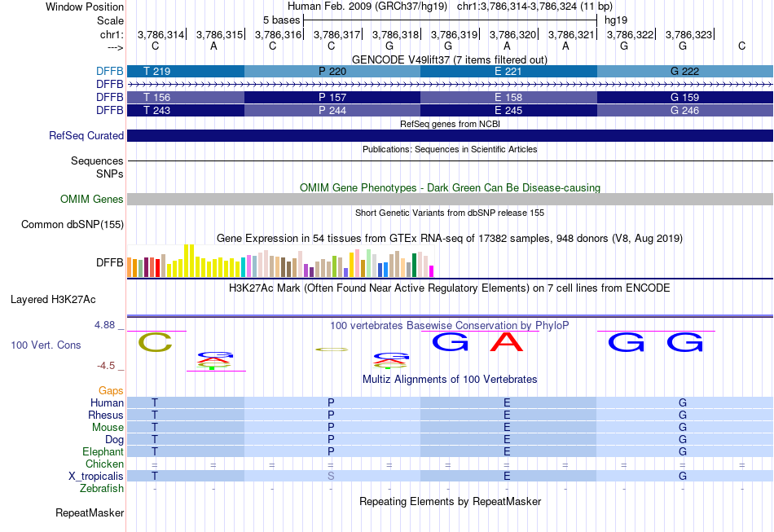Viewport: 774px width, 532px height.
Task: Select the Chicken species label
Action: (x=104, y=464)
